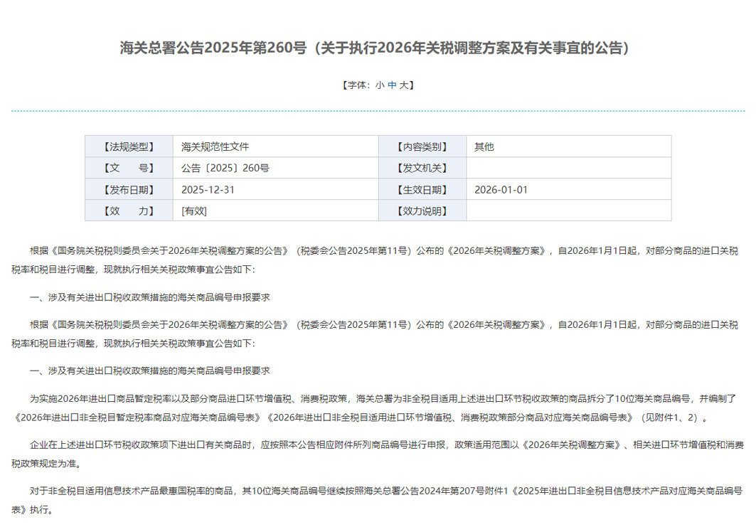Click the effective date 2026-01-01

pyautogui.click(x=501, y=189)
